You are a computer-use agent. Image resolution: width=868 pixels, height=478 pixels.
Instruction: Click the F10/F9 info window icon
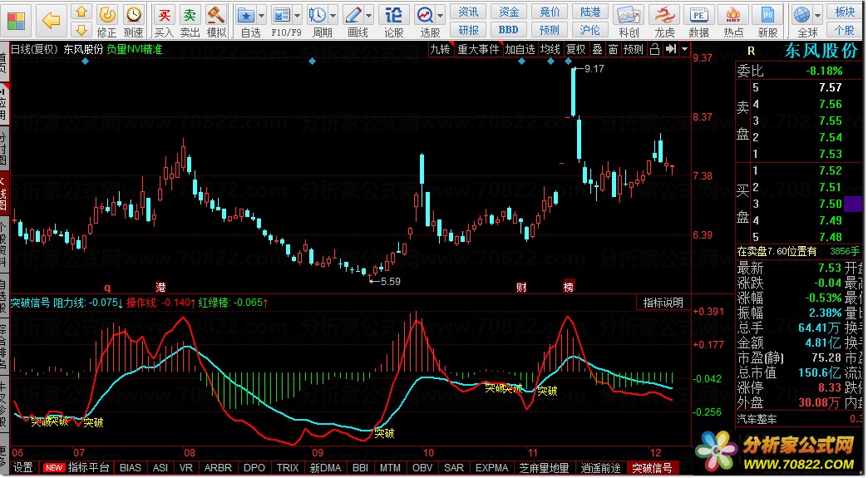point(282,15)
